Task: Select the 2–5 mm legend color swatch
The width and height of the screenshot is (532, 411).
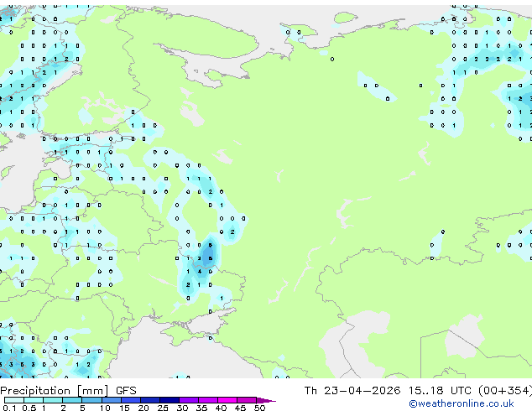Action: pos(72,400)
